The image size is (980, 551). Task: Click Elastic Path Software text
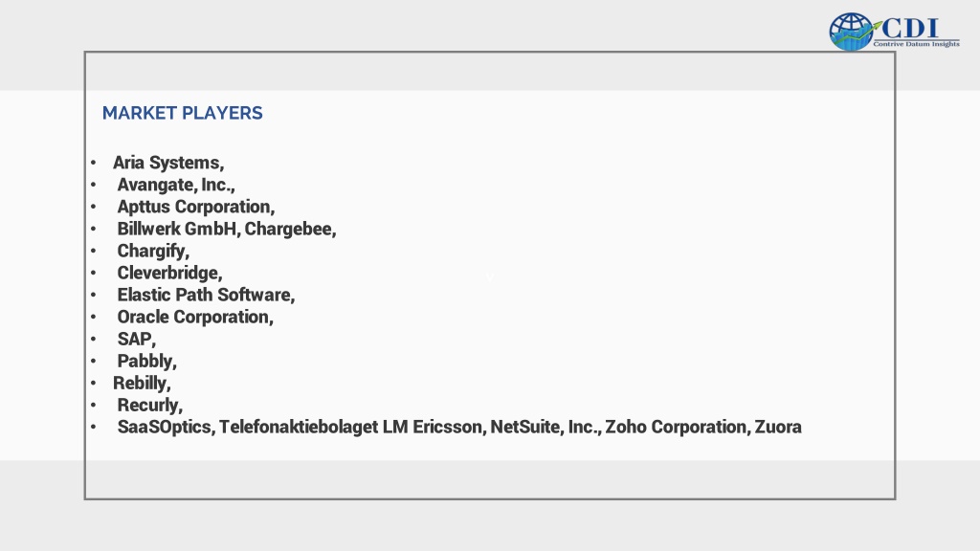click(206, 295)
